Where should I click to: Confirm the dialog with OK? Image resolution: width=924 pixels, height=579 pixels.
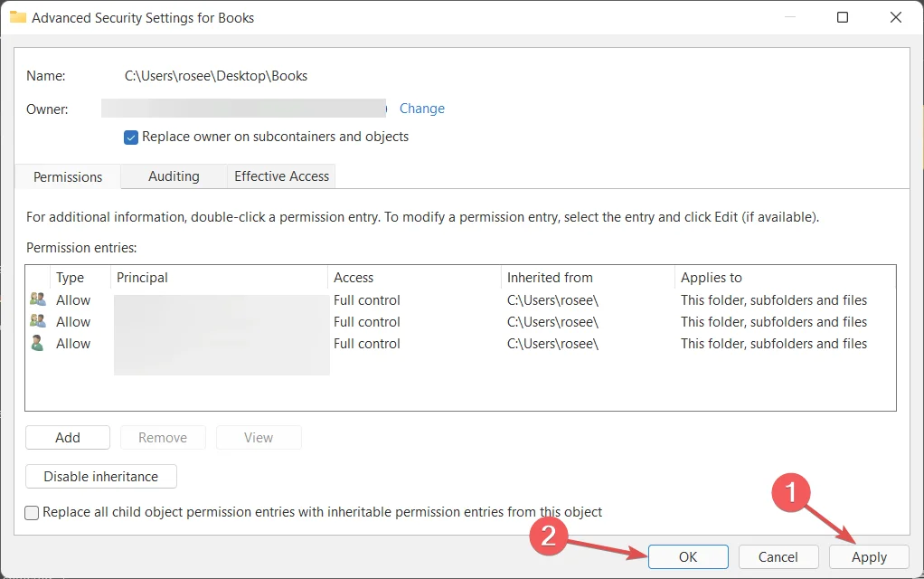click(x=688, y=557)
